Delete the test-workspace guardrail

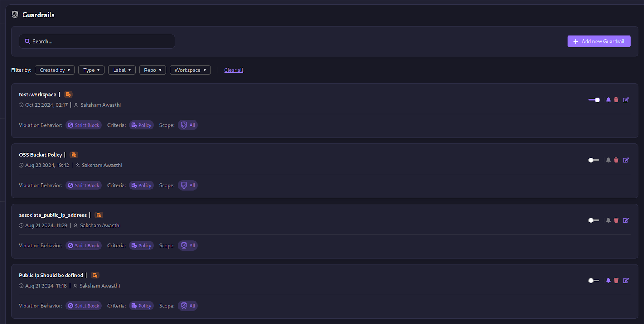(616, 100)
